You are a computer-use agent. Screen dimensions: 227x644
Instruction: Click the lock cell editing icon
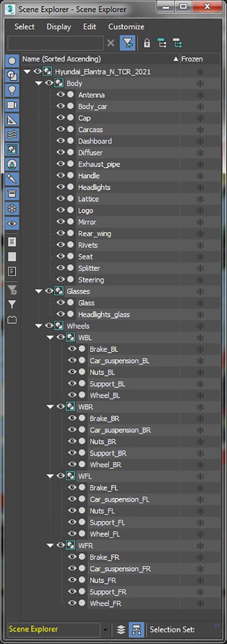[147, 43]
